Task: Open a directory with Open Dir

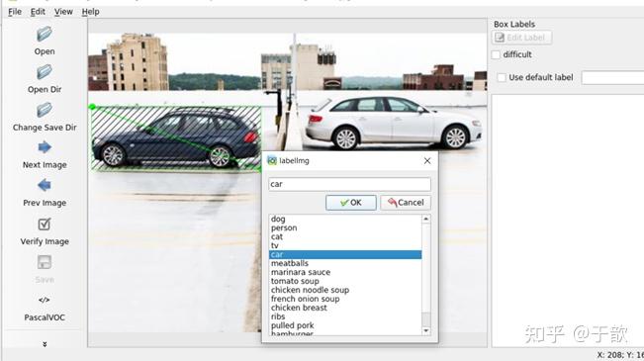Action: 45,72
